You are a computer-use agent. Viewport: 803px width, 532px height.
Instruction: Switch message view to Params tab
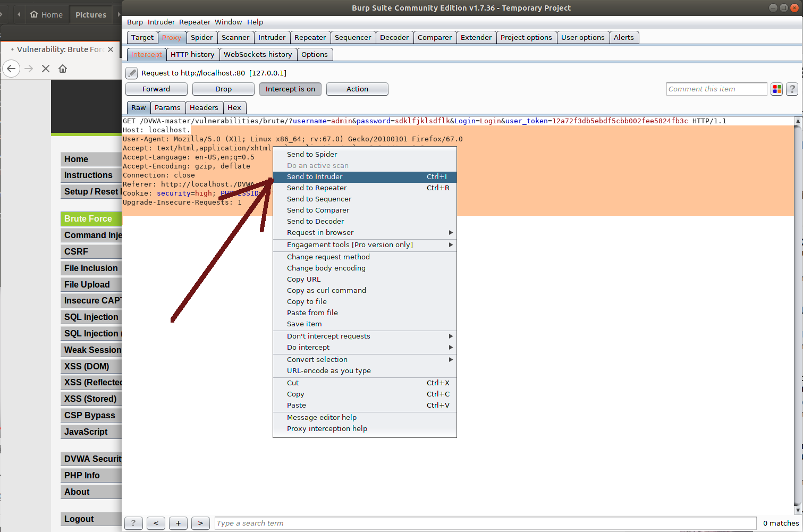click(167, 108)
